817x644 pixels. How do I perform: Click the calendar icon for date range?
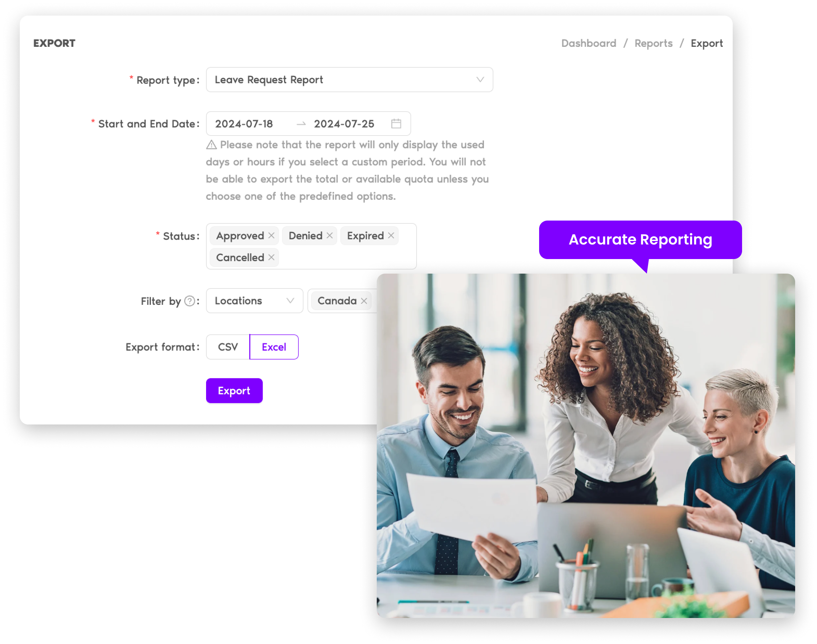coord(396,124)
